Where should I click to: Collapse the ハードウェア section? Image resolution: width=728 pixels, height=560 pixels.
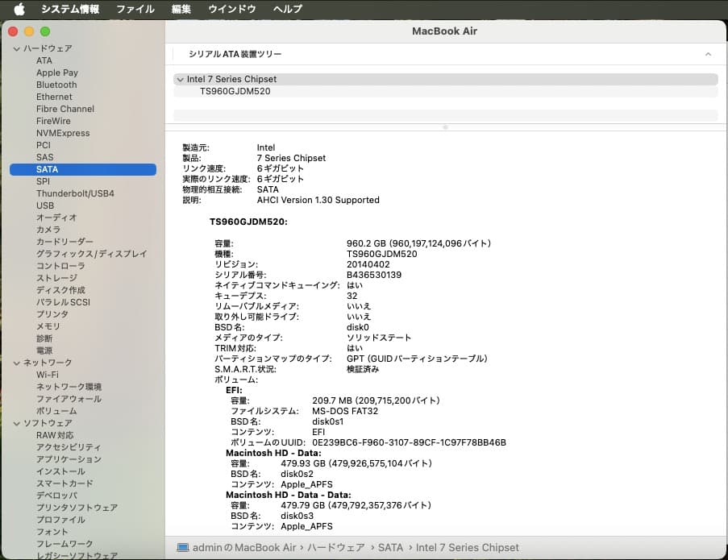[17, 48]
